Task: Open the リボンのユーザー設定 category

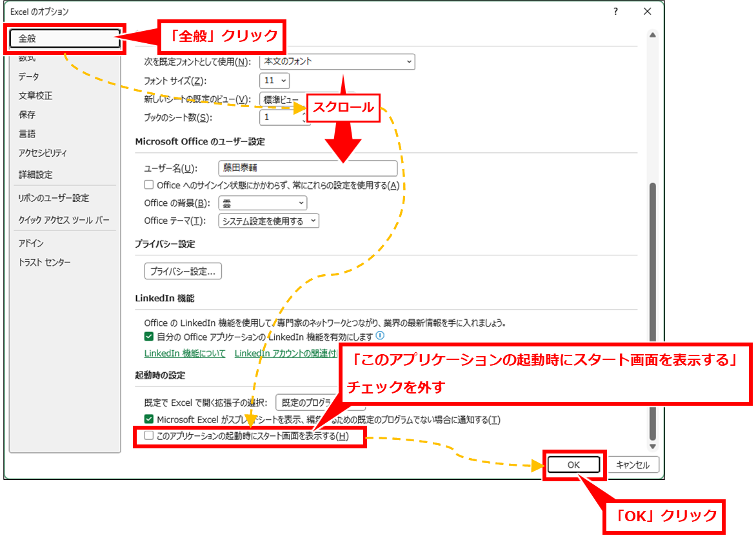Action: click(54, 198)
